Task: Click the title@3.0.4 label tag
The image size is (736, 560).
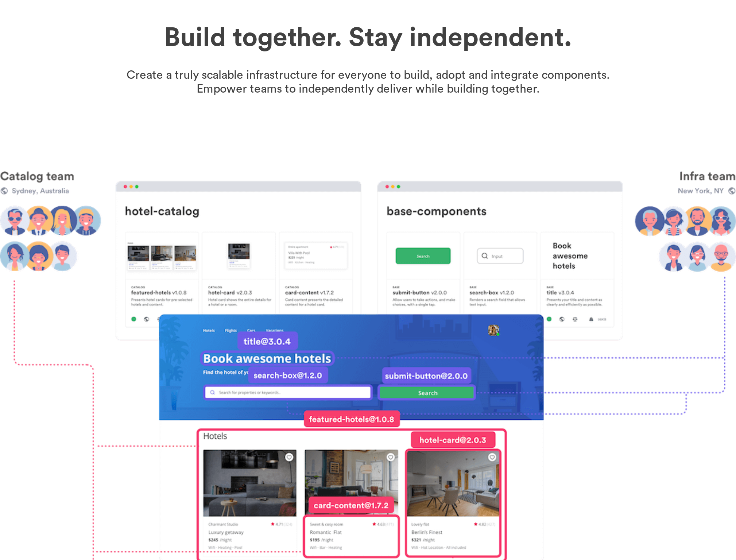Action: pos(267,341)
